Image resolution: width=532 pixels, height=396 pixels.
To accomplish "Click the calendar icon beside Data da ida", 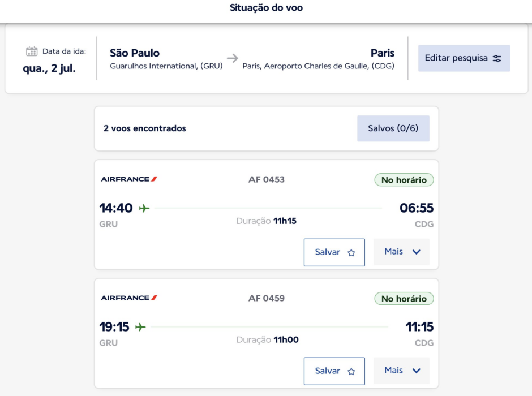I will click(32, 51).
